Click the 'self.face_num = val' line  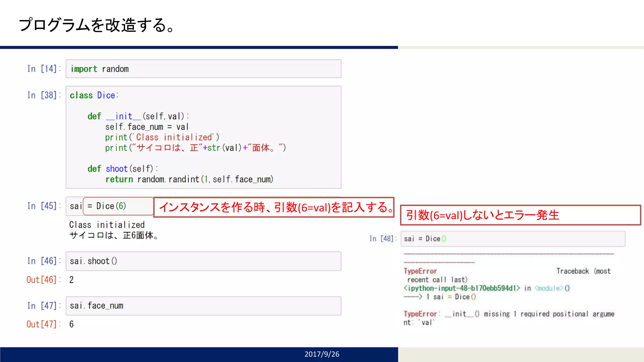pos(147,127)
